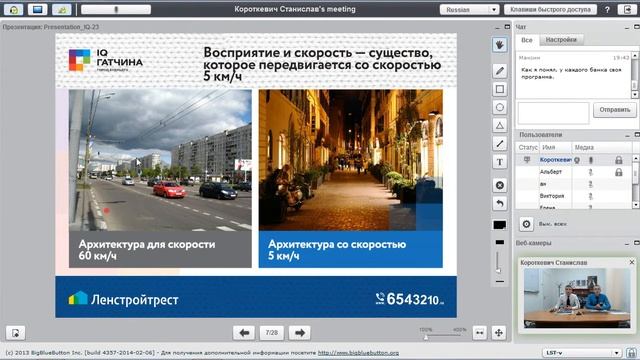Viewport: 640px width, 360px height.
Task: Click the 7/28 slide number button
Action: point(272,333)
